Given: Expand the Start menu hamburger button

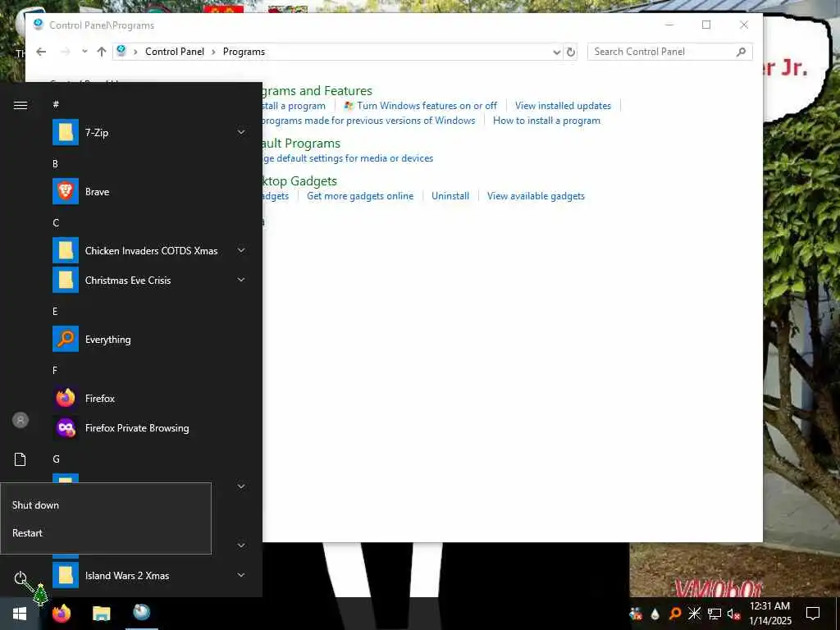Looking at the screenshot, I should point(21,105).
